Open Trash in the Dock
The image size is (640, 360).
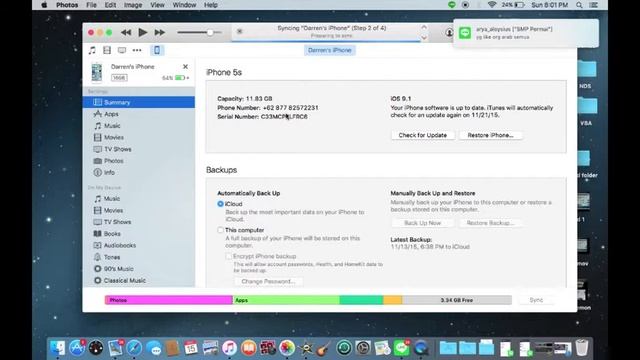tap(582, 348)
